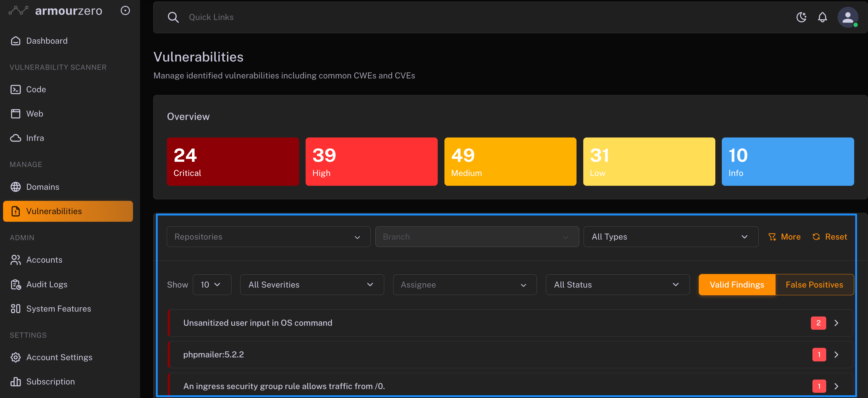Expand the phpmailer:5.2.2 finding row

click(836, 355)
